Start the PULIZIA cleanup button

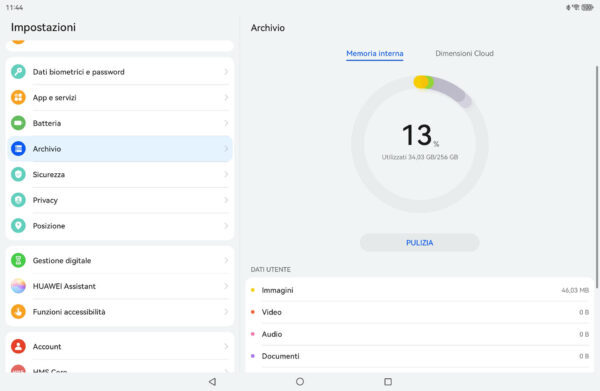(419, 243)
